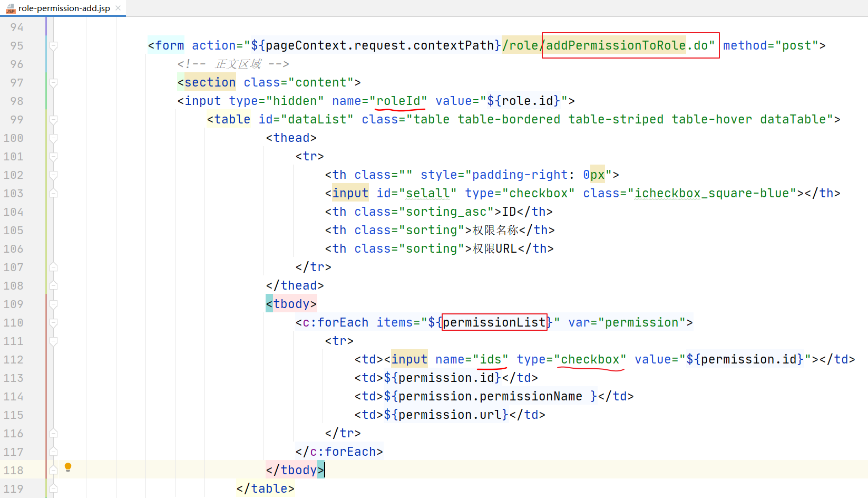
Task: Click the 权限URL header text
Action: (495, 249)
